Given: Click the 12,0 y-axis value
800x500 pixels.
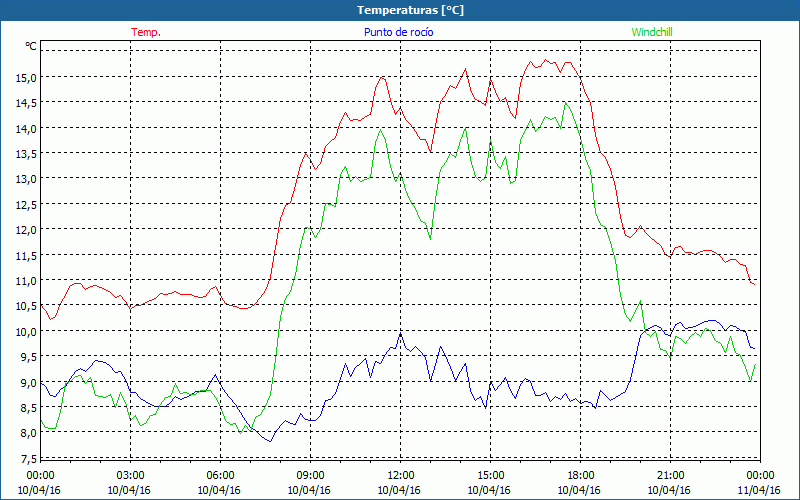Looking at the screenshot, I should [27, 230].
